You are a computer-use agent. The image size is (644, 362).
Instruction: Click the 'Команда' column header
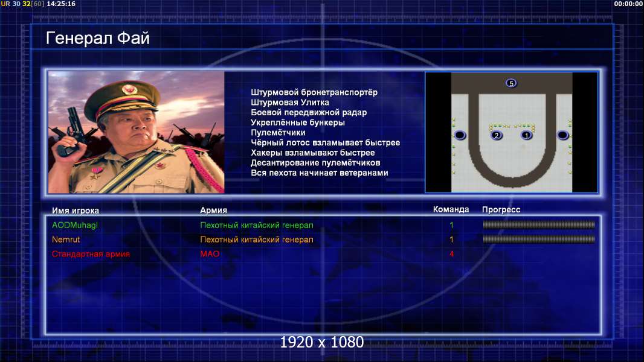tap(451, 209)
